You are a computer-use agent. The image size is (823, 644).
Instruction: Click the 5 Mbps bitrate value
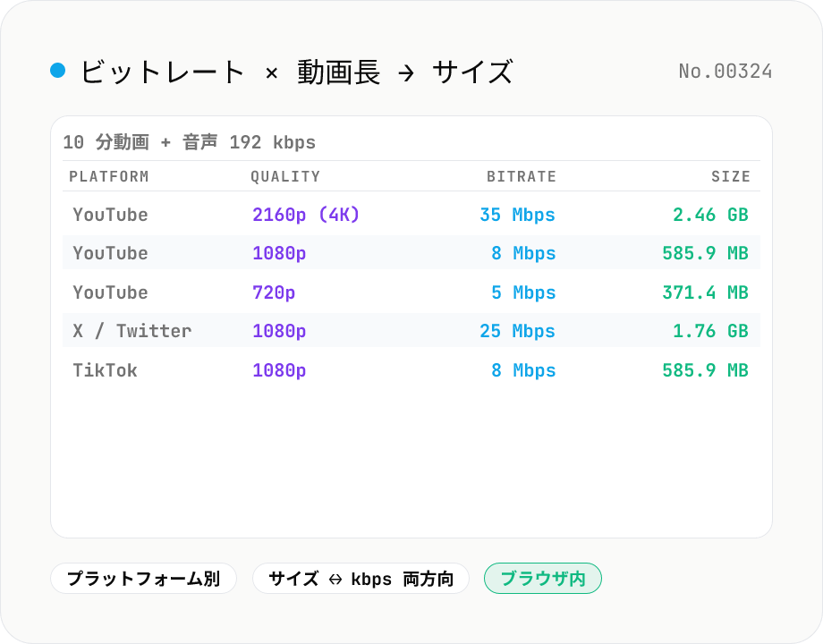(x=523, y=292)
